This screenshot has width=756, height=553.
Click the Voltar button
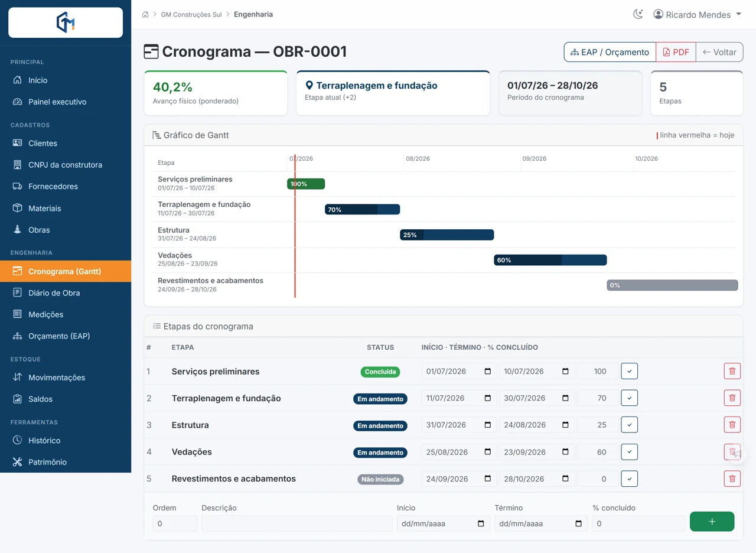719,52
